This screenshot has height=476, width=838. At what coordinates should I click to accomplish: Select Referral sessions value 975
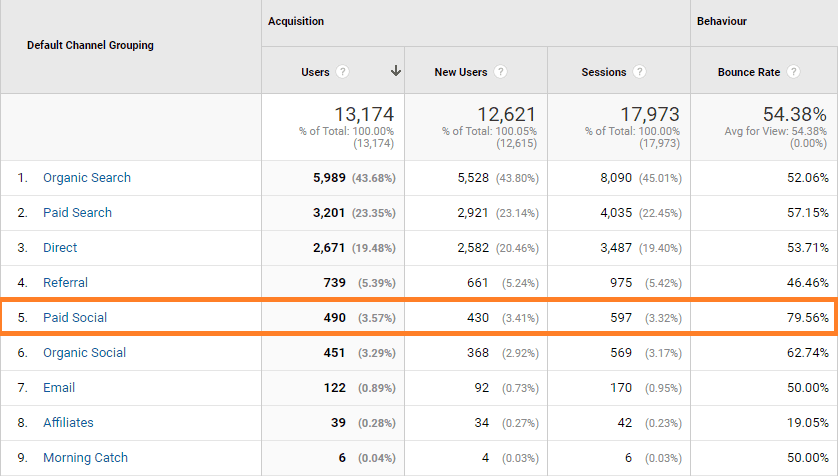pos(621,283)
